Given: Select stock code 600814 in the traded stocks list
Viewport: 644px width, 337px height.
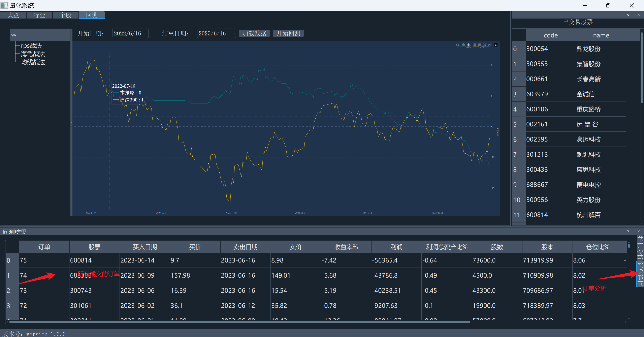Looking at the screenshot, I should [551, 215].
